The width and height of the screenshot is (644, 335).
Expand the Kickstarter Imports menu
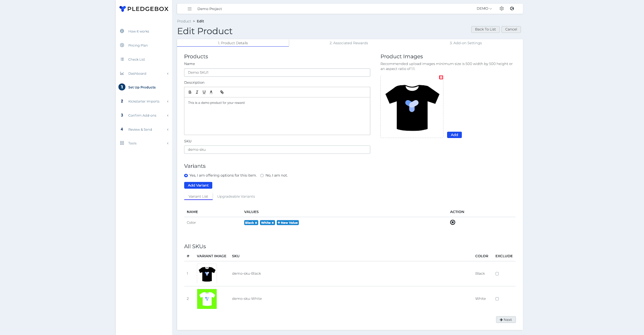[168, 101]
